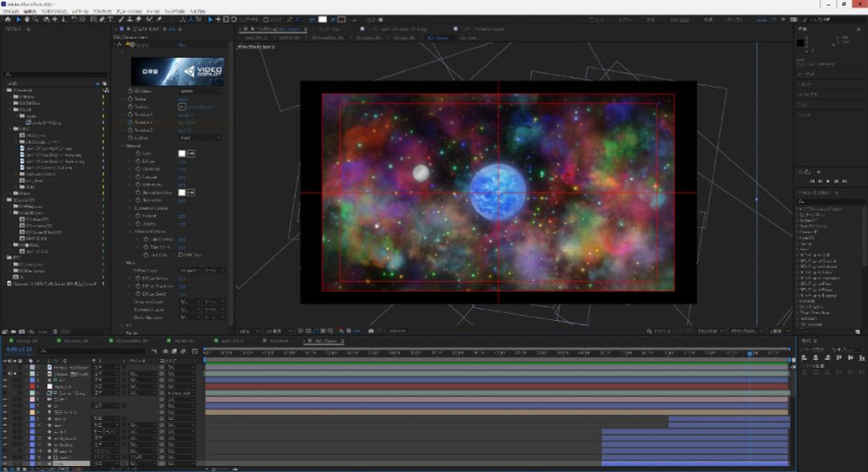Toggle the Rotation Y stopwatch in Orb effect
868x472 pixels.
point(130,122)
